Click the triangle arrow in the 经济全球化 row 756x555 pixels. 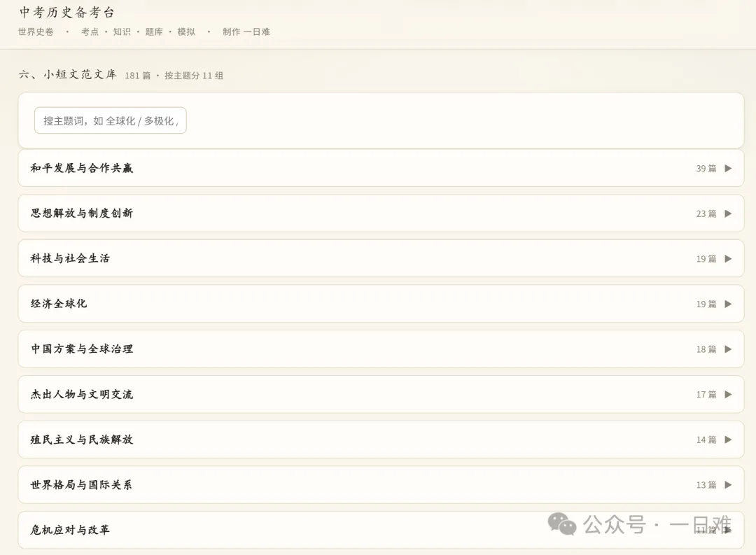(728, 304)
